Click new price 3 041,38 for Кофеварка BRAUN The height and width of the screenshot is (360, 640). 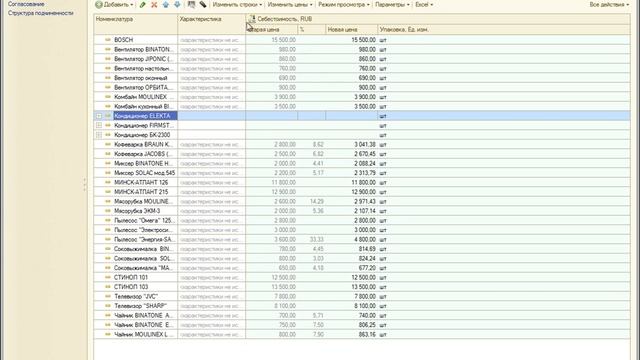coord(365,144)
